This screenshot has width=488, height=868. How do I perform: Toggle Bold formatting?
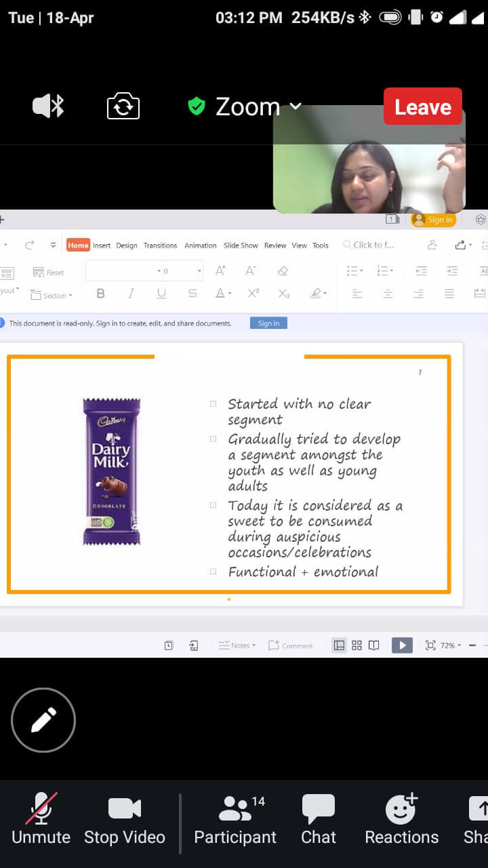click(101, 294)
